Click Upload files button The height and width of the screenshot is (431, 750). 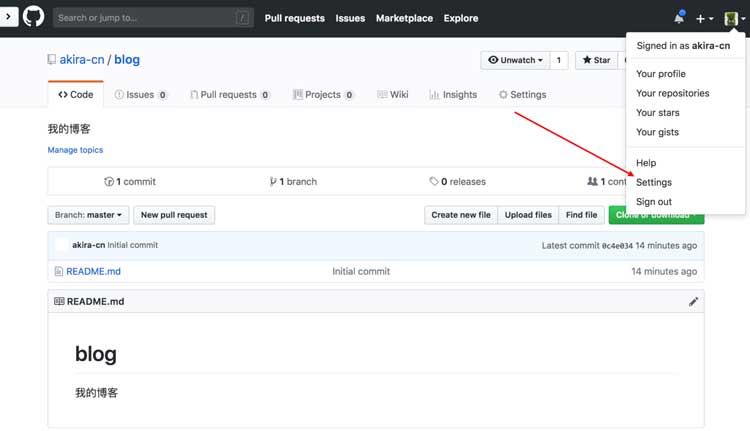pyautogui.click(x=528, y=215)
